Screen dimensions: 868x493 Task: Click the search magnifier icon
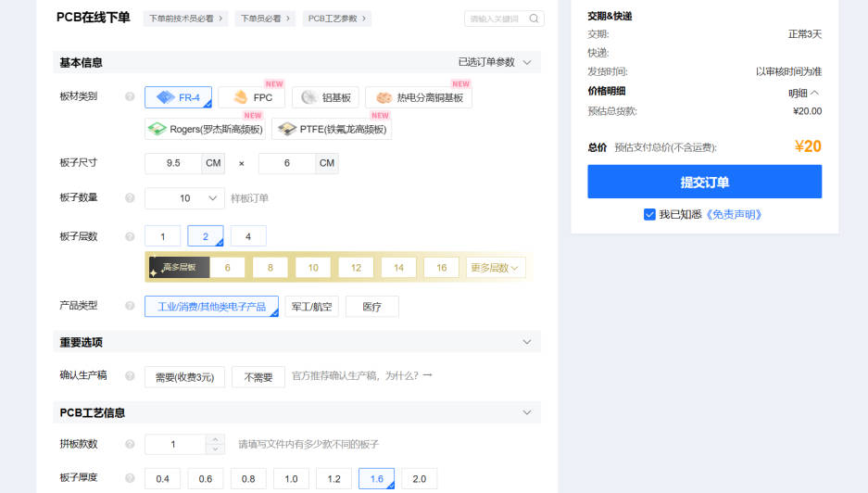pos(534,19)
